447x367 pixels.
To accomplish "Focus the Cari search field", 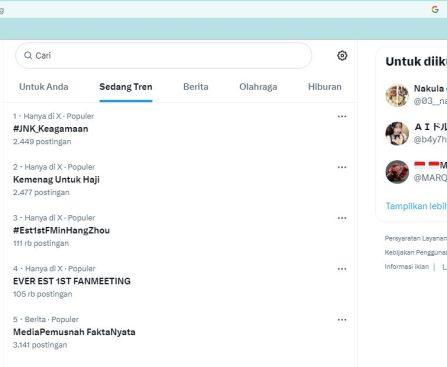I will pos(163,55).
